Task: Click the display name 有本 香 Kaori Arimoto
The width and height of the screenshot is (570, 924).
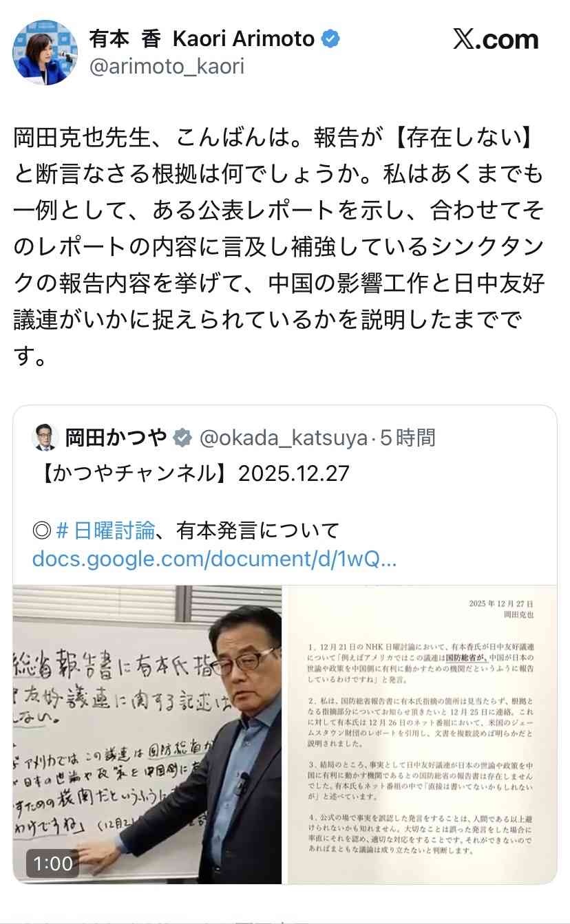Action: tap(202, 39)
